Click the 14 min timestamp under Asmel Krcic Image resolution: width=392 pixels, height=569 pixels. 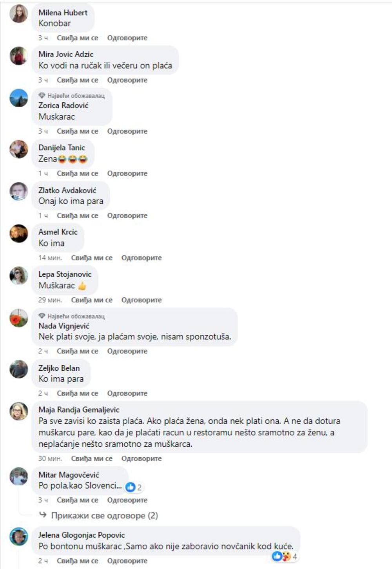click(x=50, y=258)
